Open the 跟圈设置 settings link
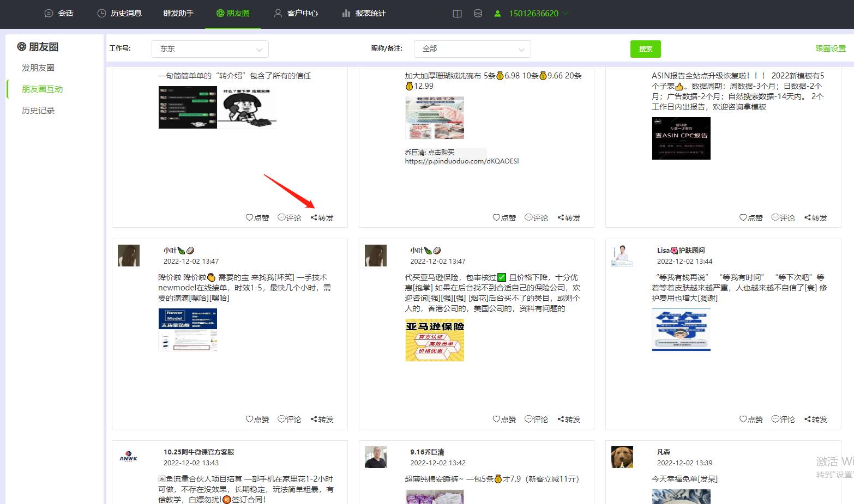 830,48
